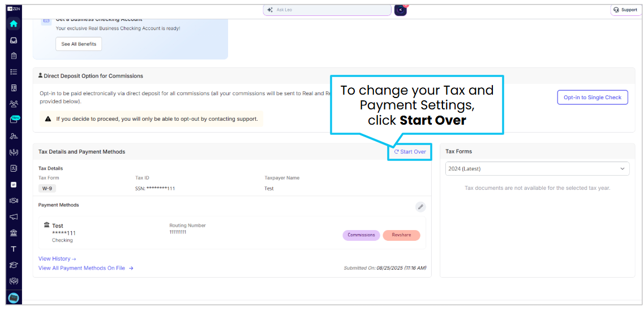Open the letter T icon in sidebar
644x310 pixels.
14,249
